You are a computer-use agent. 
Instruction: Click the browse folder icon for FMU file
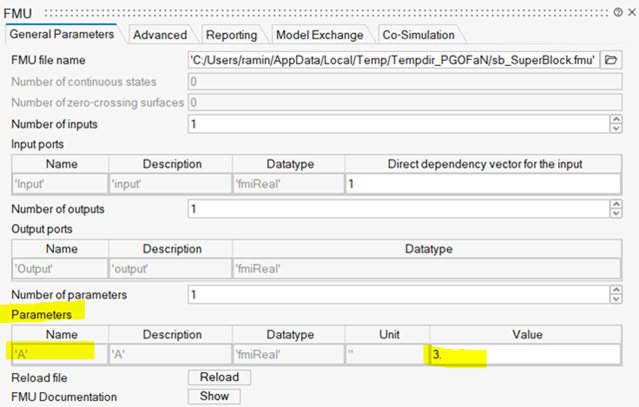click(612, 60)
